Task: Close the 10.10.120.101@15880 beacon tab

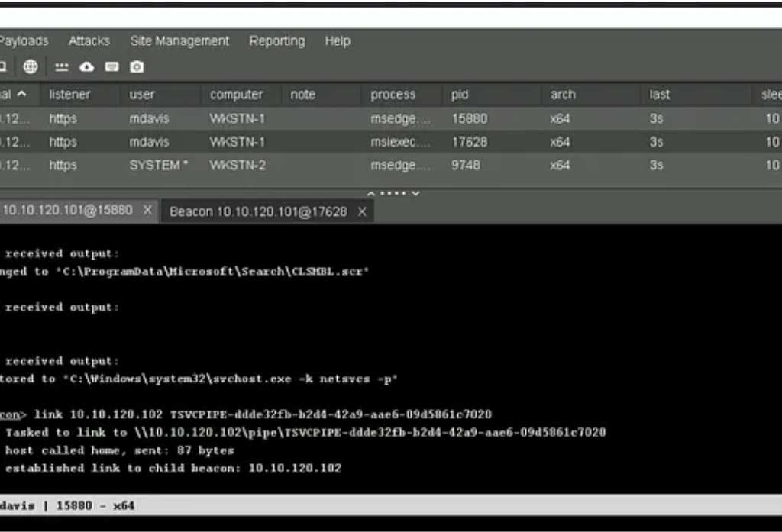Action: 147,210
